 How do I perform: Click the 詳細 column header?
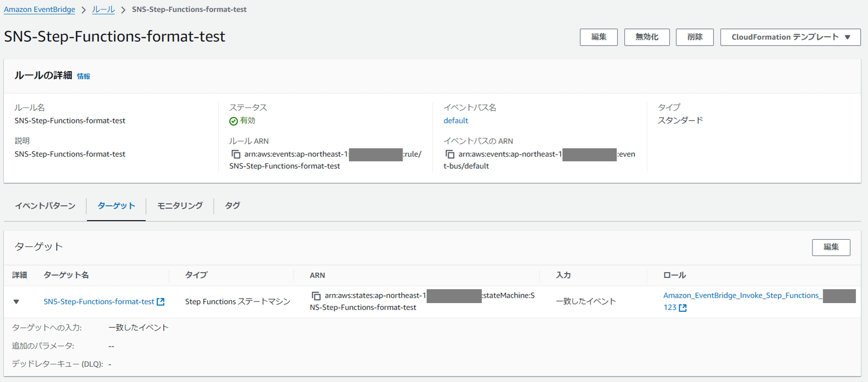(20, 275)
